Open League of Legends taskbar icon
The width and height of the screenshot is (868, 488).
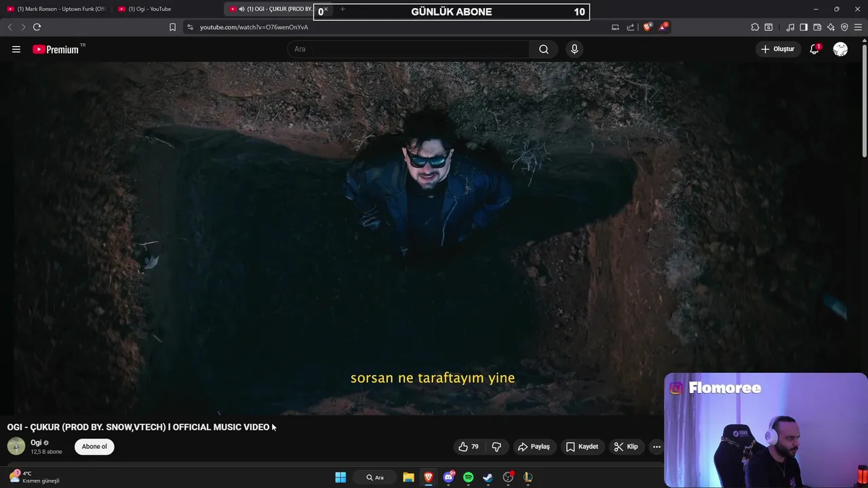click(528, 477)
